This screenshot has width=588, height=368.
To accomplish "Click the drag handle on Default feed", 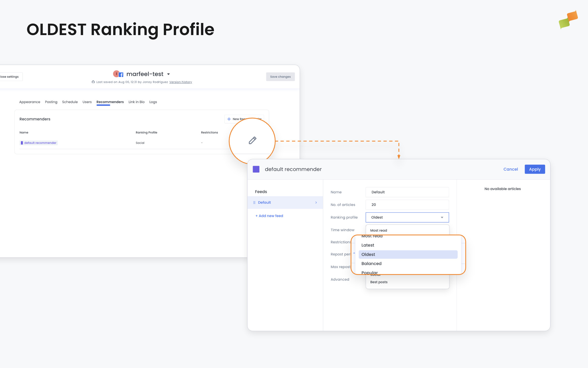I will pyautogui.click(x=254, y=202).
